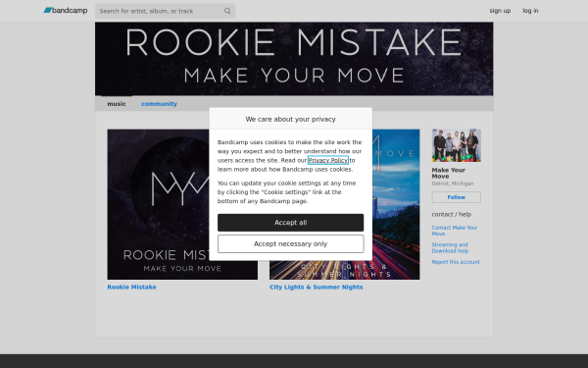Click the Detroit, Michigan location text
This screenshot has width=588, height=368.
[x=453, y=184]
